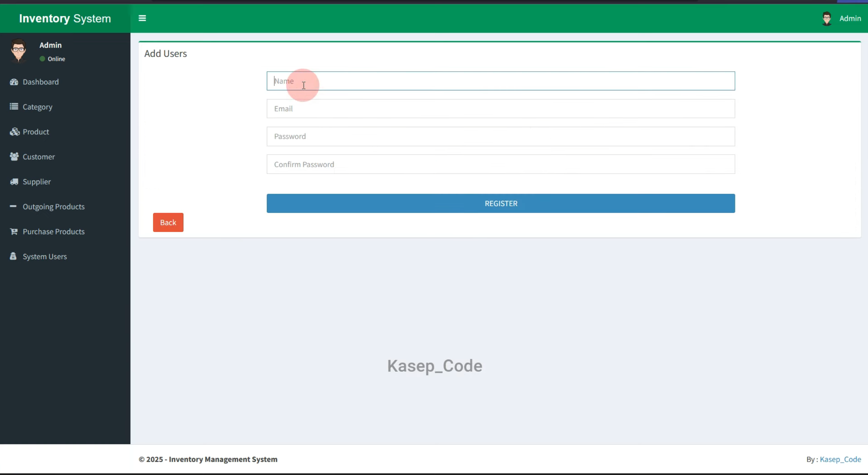Click the Product cubes icon
This screenshot has width=868, height=475.
14,131
